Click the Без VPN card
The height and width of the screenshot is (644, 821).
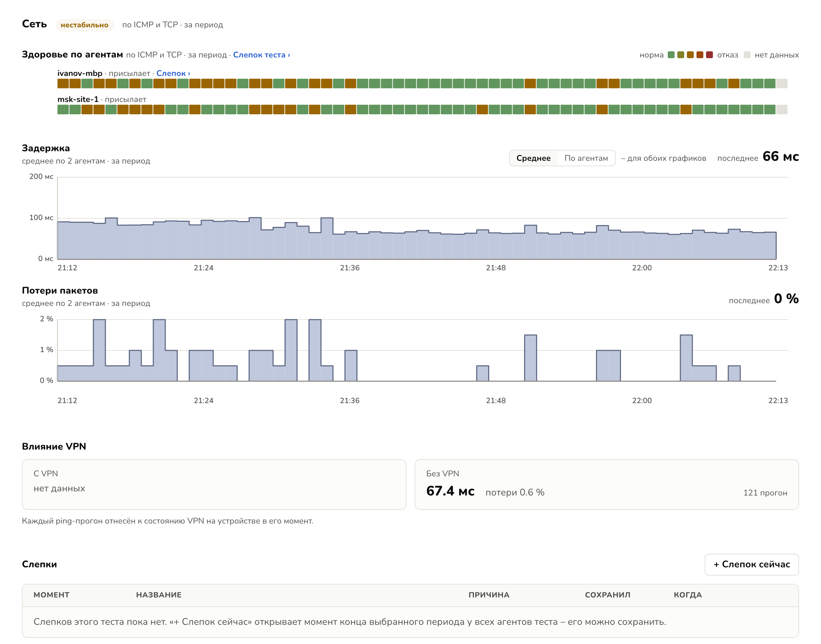coord(607,485)
